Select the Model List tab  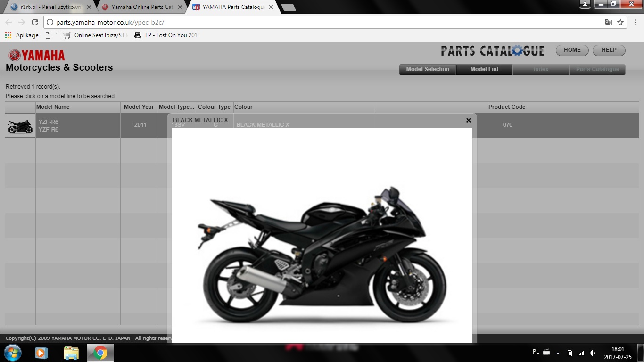[484, 69]
